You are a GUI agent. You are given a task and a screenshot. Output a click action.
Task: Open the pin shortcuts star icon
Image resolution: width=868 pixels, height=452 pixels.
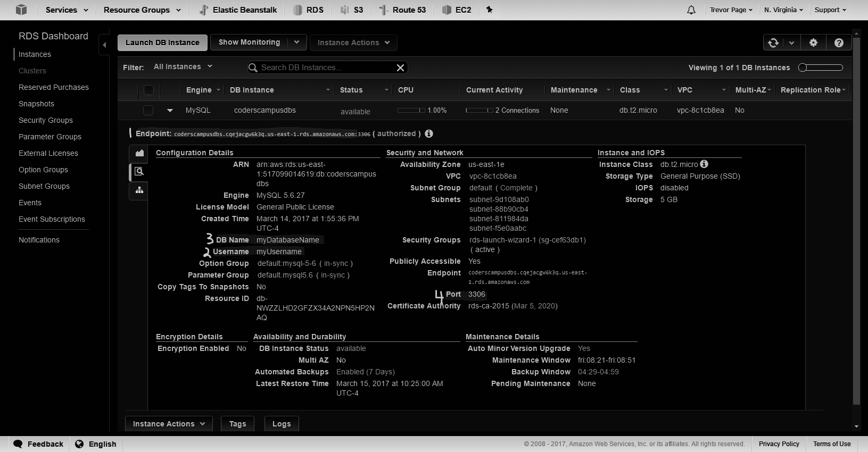coord(490,10)
